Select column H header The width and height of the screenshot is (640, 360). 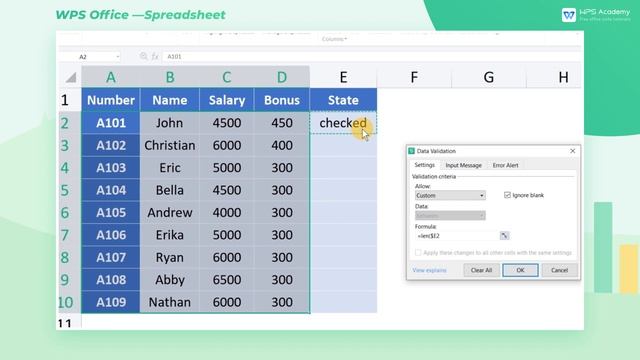554,77
